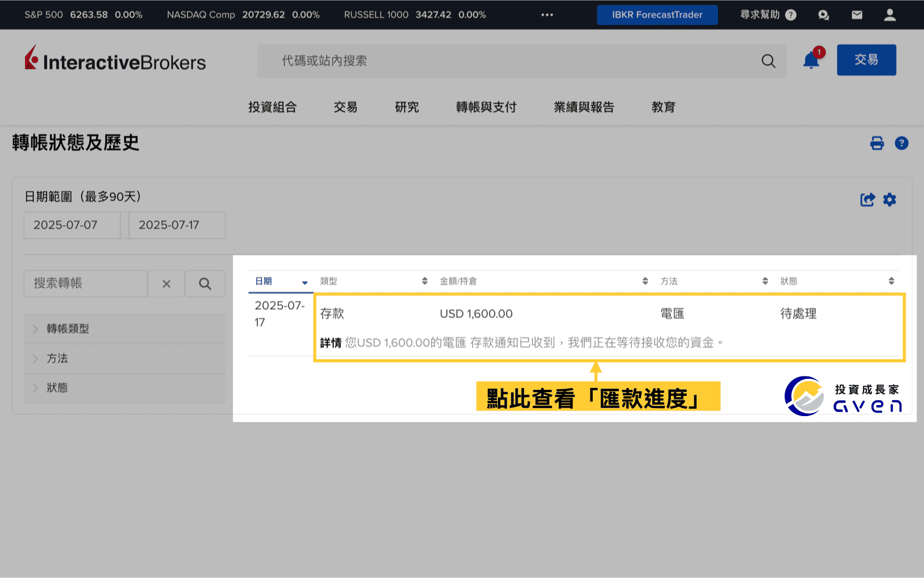Click the 2025-07-17 date cell in table
The height and width of the screenshot is (578, 924).
click(x=280, y=313)
